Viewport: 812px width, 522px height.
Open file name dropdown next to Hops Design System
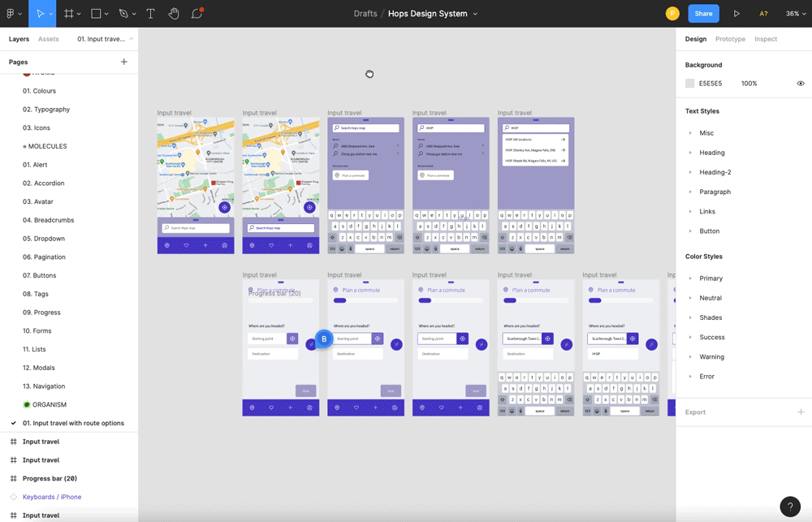[x=475, y=14]
